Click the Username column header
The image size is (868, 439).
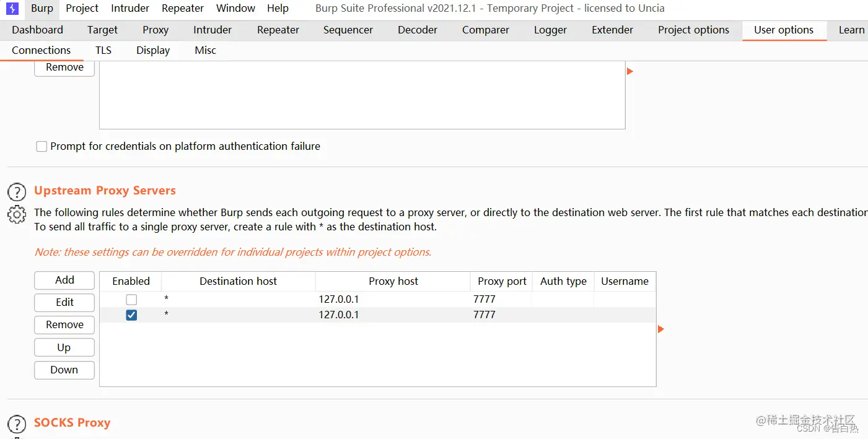click(625, 282)
